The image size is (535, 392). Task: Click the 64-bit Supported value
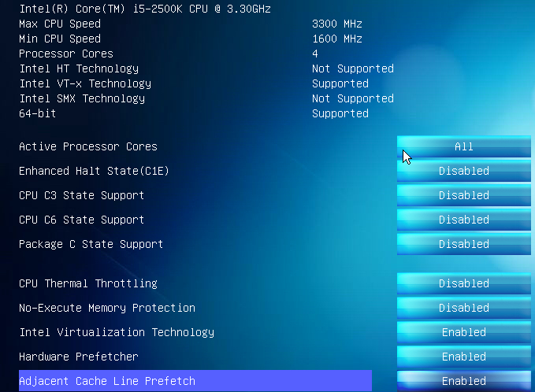[x=340, y=113]
